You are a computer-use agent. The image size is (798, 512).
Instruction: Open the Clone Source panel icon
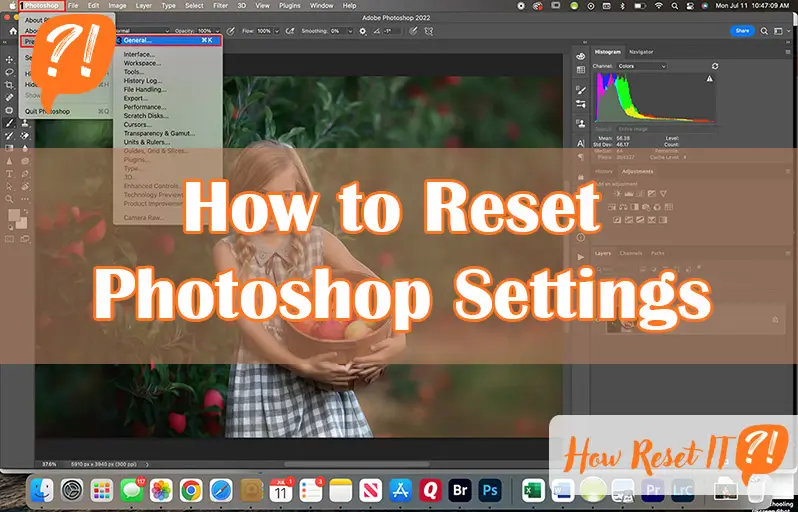coord(581,123)
